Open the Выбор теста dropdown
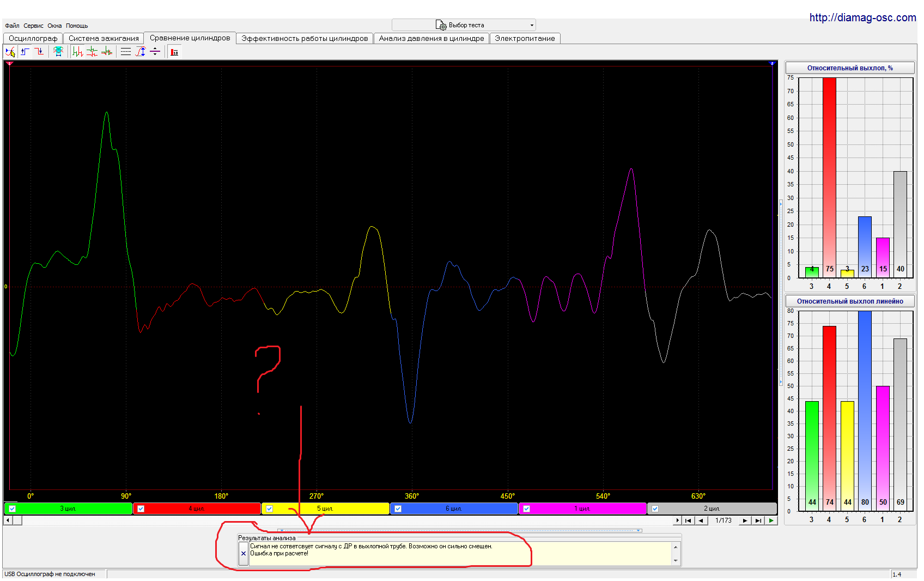The width and height of the screenshot is (924, 581). [464, 25]
